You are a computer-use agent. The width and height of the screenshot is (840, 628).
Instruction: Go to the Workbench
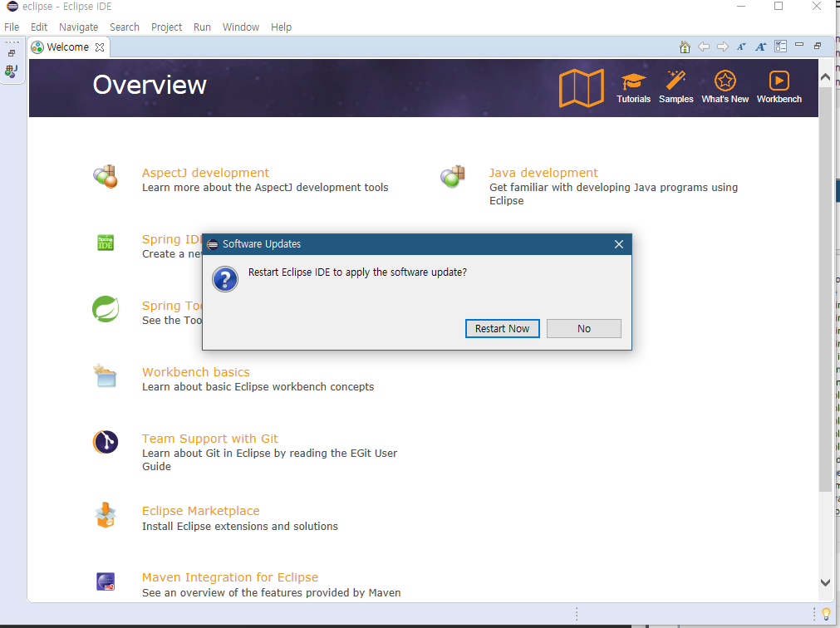point(779,87)
